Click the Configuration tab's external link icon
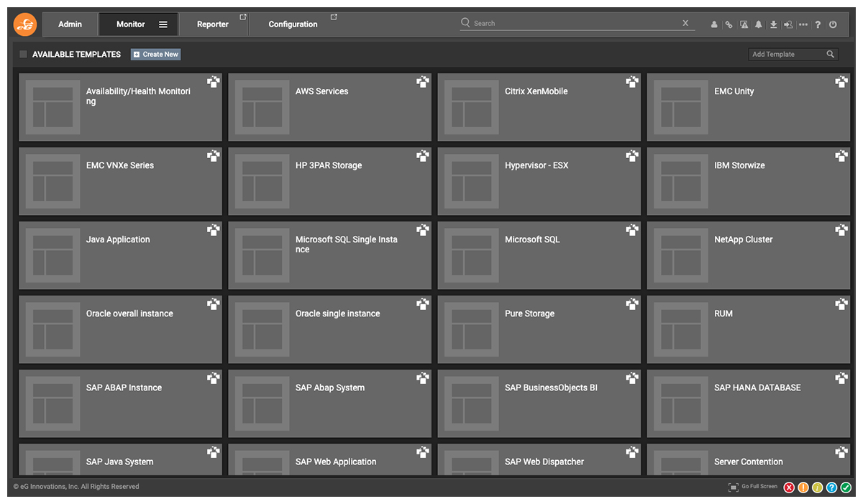The width and height of the screenshot is (863, 504). point(334,17)
